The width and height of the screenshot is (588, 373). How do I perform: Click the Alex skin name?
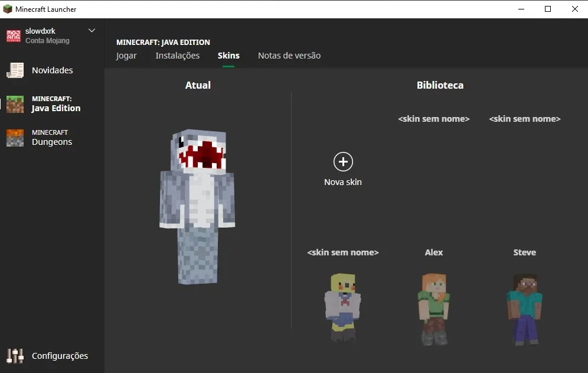(434, 252)
